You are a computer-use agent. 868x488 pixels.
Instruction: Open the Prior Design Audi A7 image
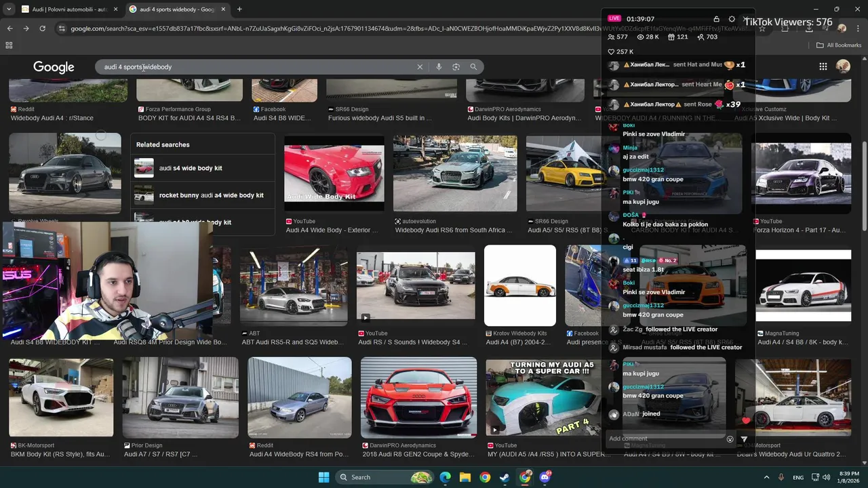[180, 398]
